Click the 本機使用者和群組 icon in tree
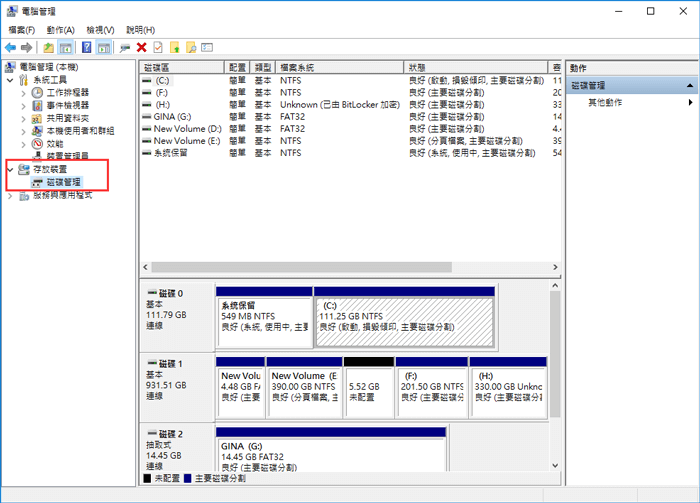700x503 pixels. 37,131
